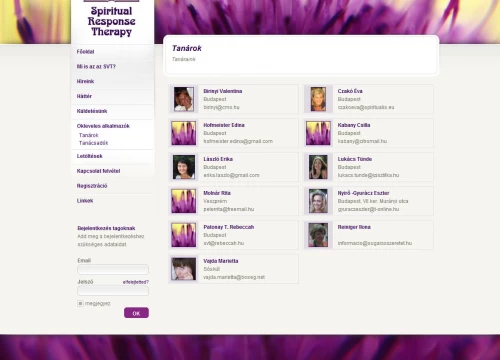
Task: Open Nyírő-Gyuracz Eszter's profile photo
Action: coord(318,201)
